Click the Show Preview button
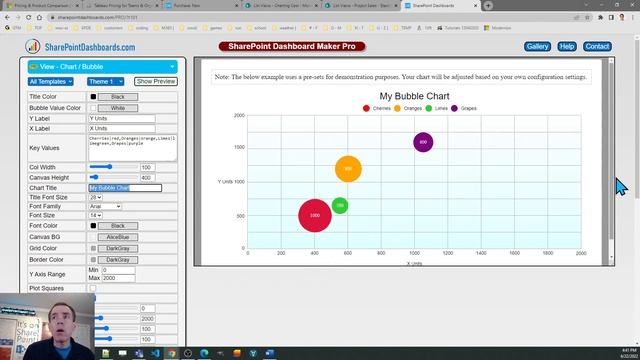Screen dimensions: 640x360 click(156, 82)
